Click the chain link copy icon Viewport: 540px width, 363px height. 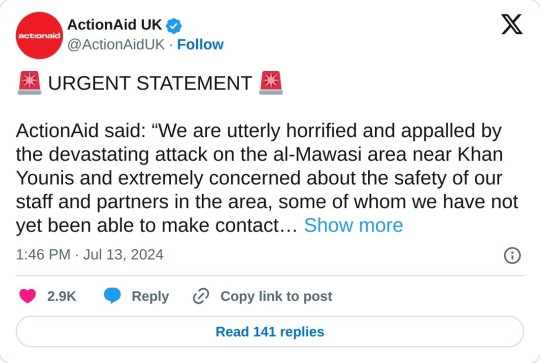click(201, 296)
